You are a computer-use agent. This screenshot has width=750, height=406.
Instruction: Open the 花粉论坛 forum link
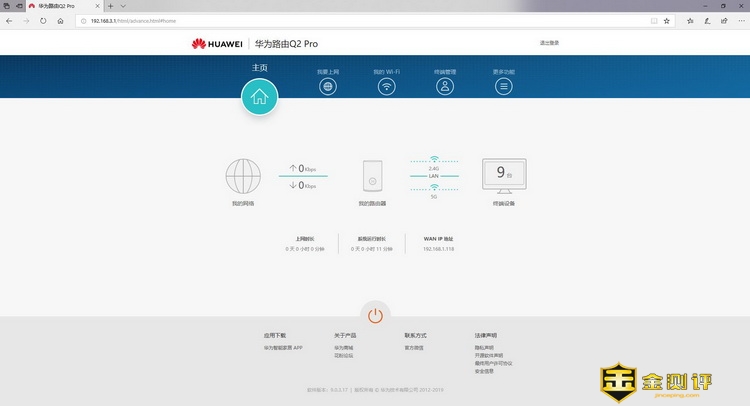(343, 355)
